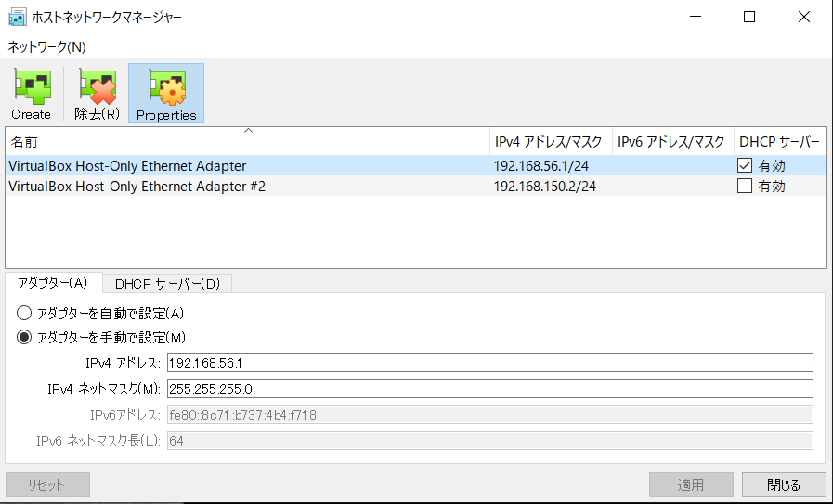This screenshot has height=504, width=833.
Task: Click the 除去(R) remove adapter icon
Action: pyautogui.click(x=98, y=94)
